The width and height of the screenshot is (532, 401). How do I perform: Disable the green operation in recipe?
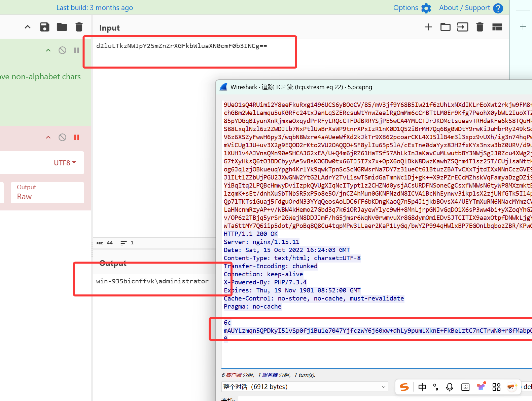coord(62,50)
